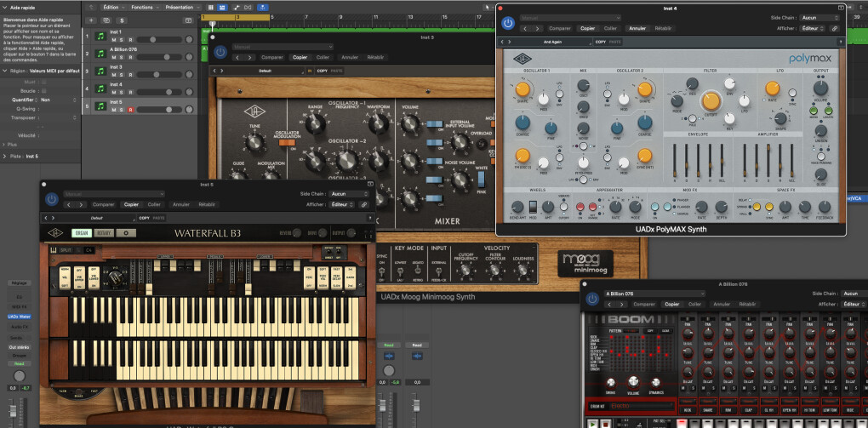Click the list view icon in tracks toolbar
This screenshot has height=428, width=868.
pos(210,7)
